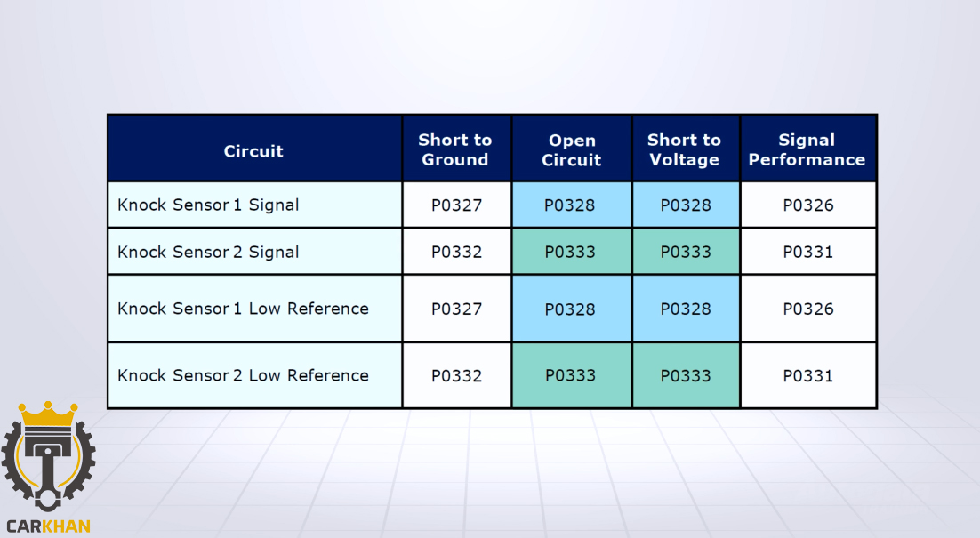Click the CARKHAN brand name text
This screenshot has height=538, width=980.
coord(48,526)
